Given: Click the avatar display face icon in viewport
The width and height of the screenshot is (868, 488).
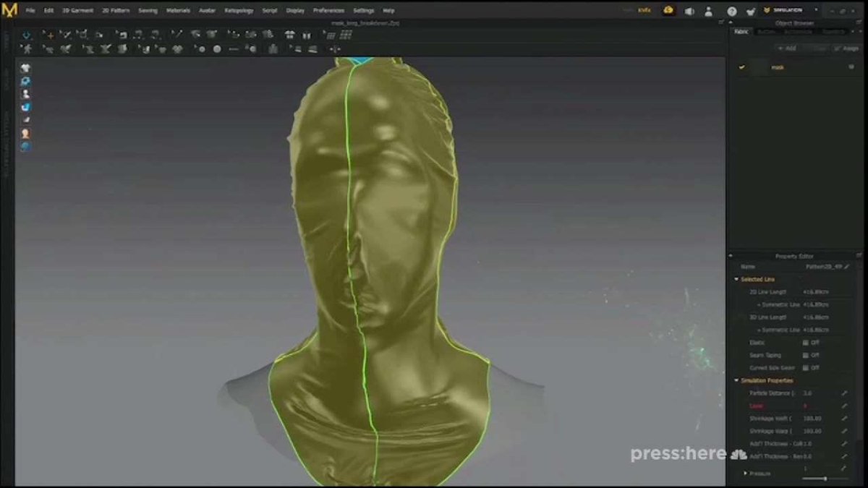Looking at the screenshot, I should [26, 134].
